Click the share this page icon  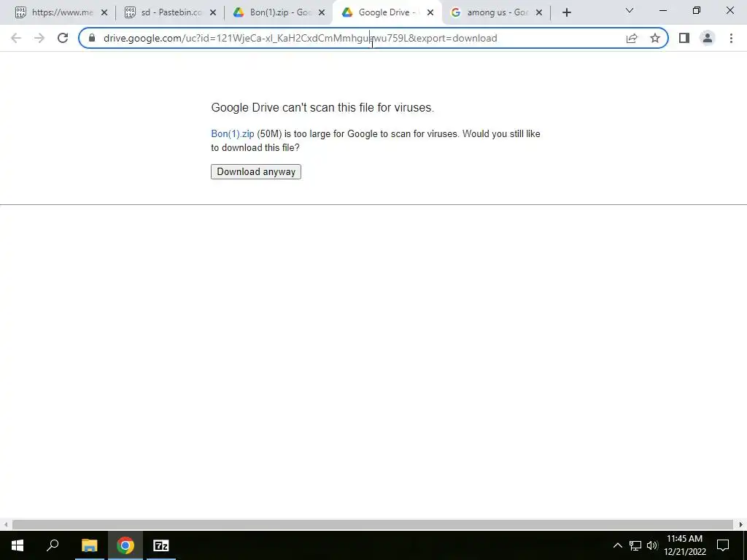pyautogui.click(x=632, y=38)
